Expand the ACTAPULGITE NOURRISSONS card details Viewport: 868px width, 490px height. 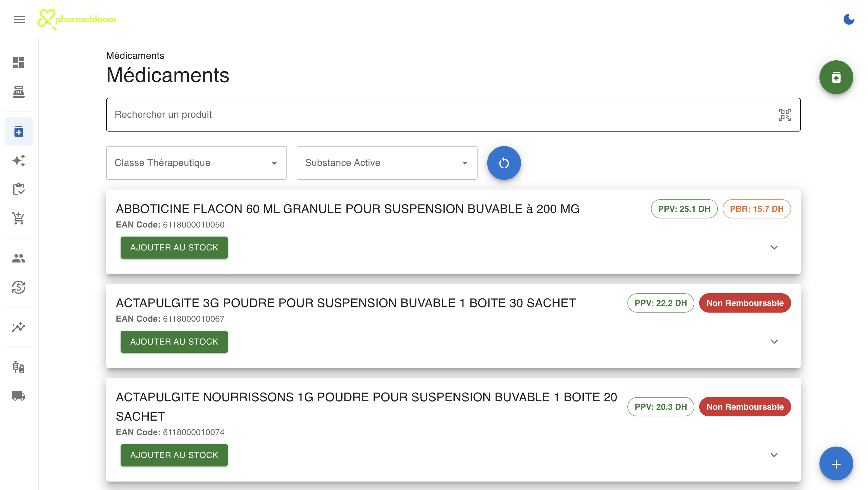(x=774, y=455)
